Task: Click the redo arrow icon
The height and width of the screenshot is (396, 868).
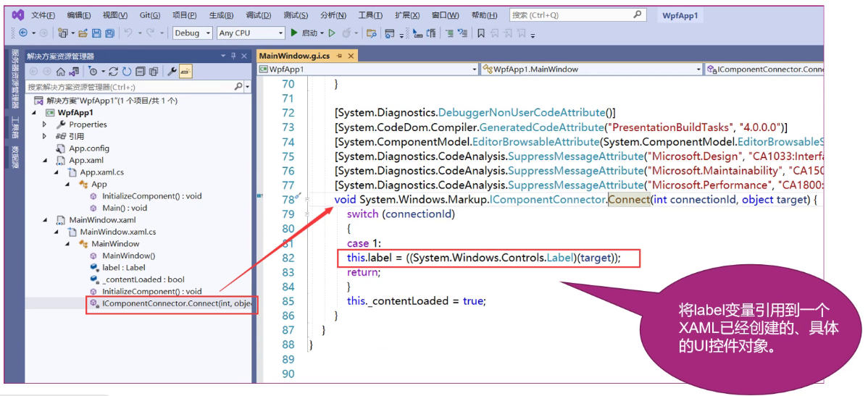Action: click(151, 33)
